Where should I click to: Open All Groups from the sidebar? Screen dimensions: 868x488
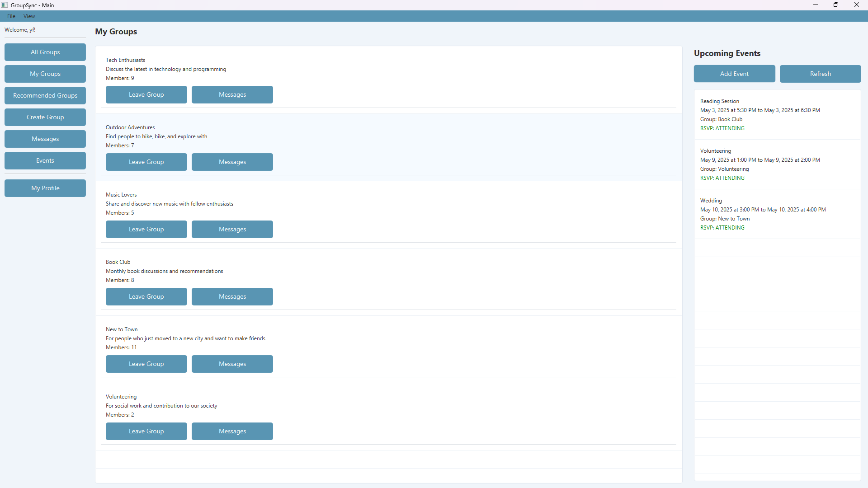coord(45,52)
